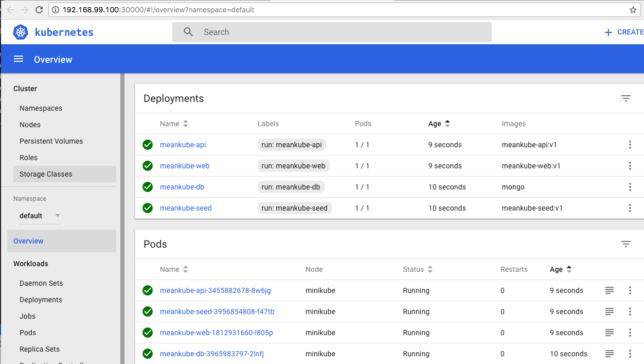644x364 pixels.
Task: Open actions menu for meankube-api deployment
Action: coord(630,145)
